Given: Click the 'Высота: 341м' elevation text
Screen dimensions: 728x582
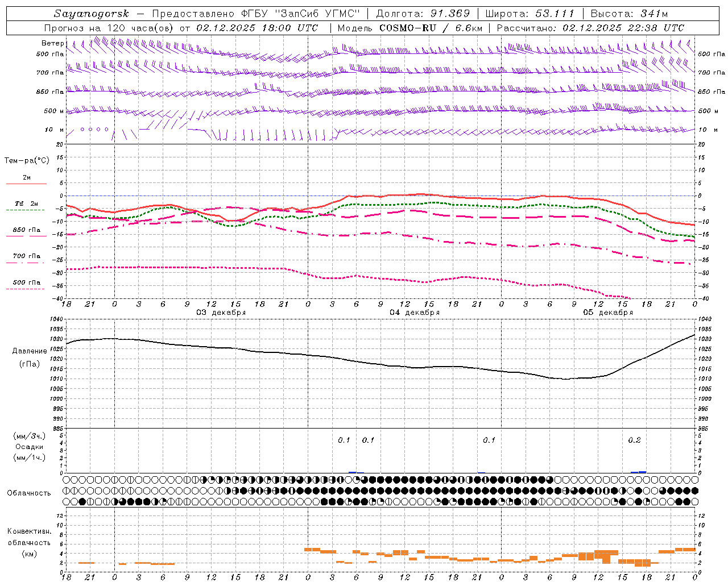Looking at the screenshot, I should click(629, 14).
